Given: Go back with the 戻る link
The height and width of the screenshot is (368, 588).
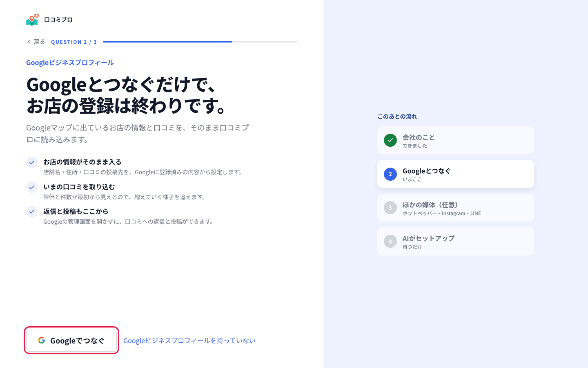Looking at the screenshot, I should pos(36,42).
